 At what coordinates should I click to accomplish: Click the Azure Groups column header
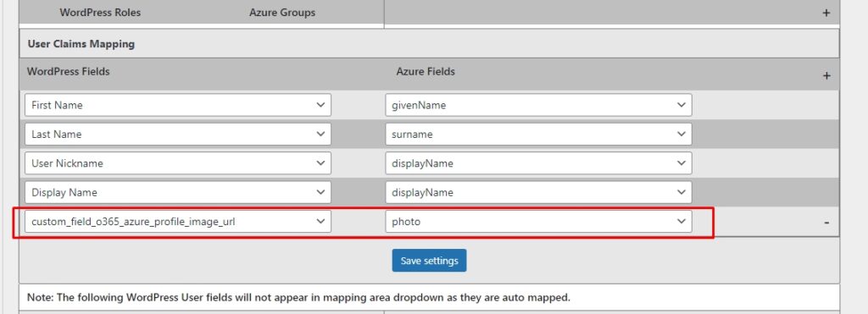point(282,12)
